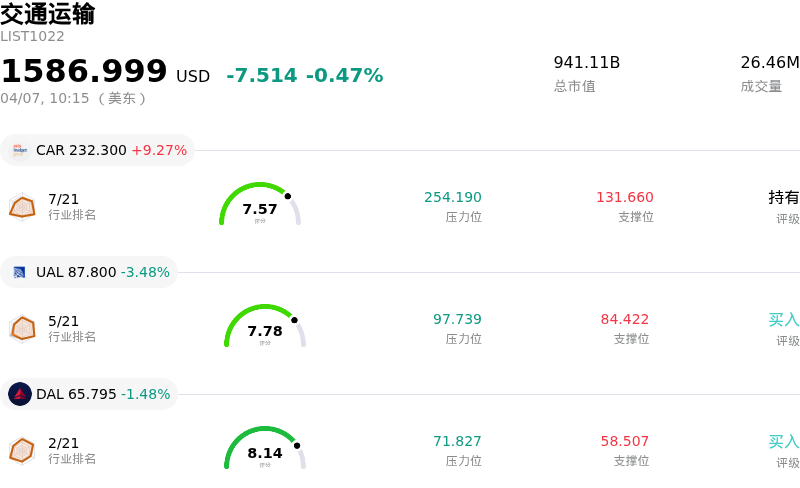Click CAR resistance level 254.190
This screenshot has height=488, width=800.
pyautogui.click(x=453, y=197)
